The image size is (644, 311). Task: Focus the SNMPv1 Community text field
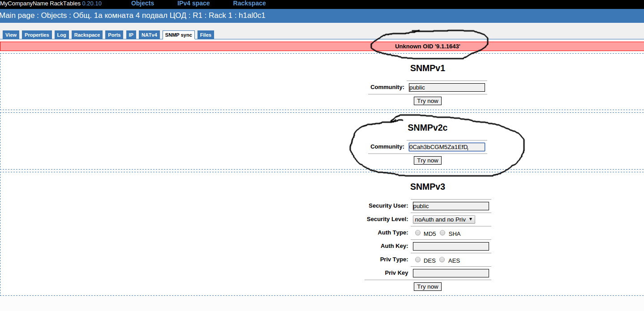[x=447, y=87]
